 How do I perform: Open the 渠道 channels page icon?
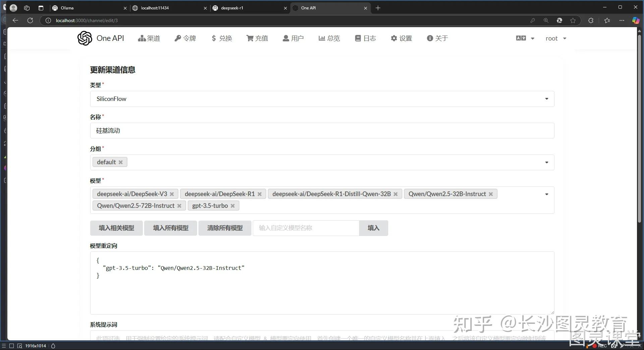point(141,38)
